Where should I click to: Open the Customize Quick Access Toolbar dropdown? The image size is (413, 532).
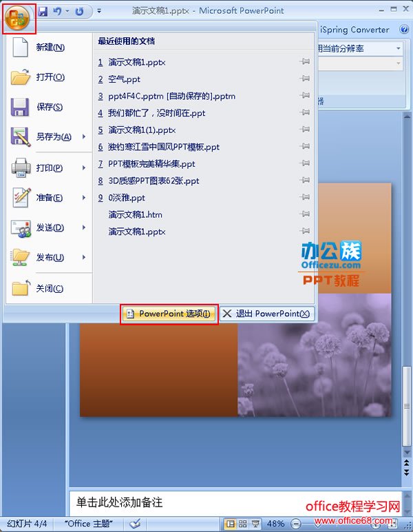tap(99, 11)
